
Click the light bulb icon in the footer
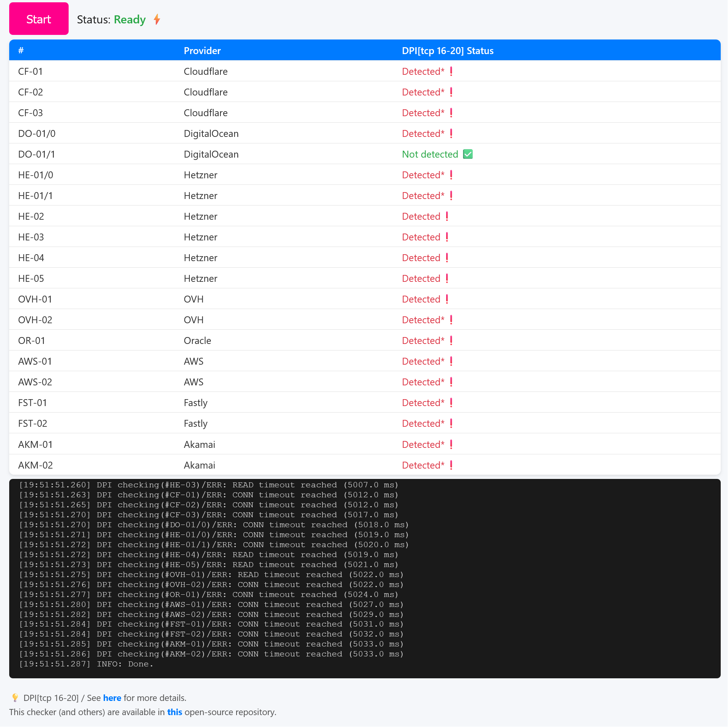click(x=15, y=697)
